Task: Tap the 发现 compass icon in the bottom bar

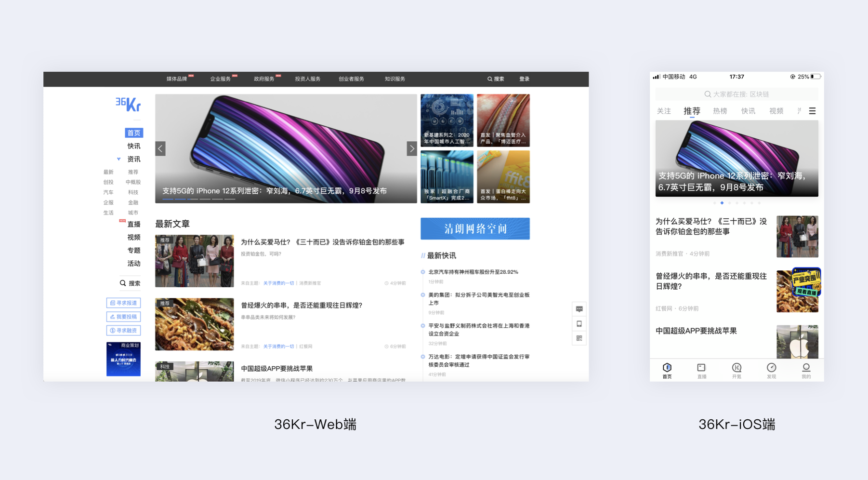Action: pos(771,368)
